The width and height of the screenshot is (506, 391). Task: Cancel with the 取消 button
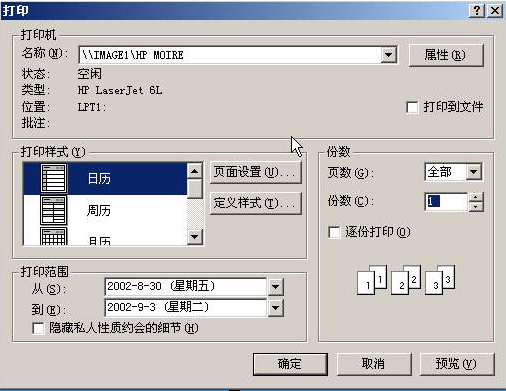pyautogui.click(x=374, y=364)
